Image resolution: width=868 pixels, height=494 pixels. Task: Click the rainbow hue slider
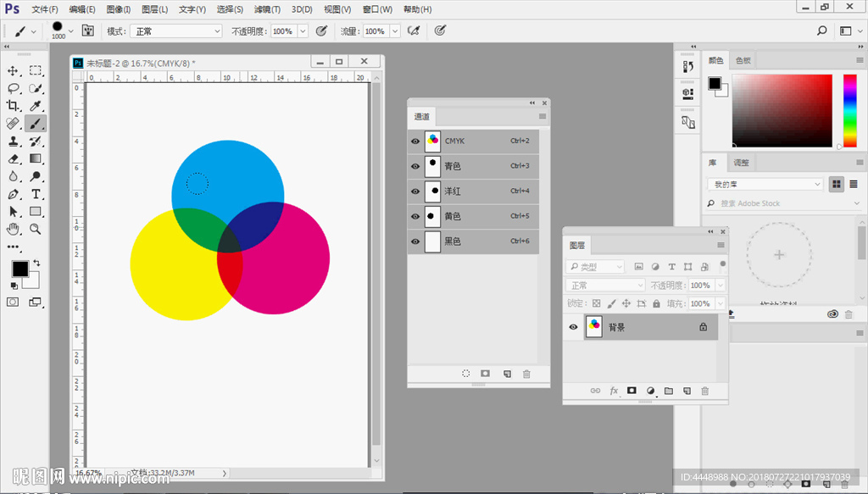coord(850,111)
